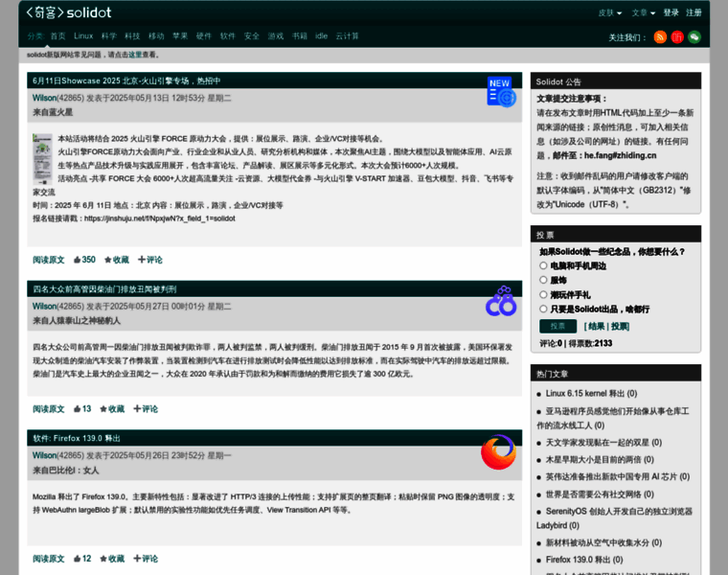Read original of the Showcase post
The width and height of the screenshot is (728, 575).
[48, 260]
